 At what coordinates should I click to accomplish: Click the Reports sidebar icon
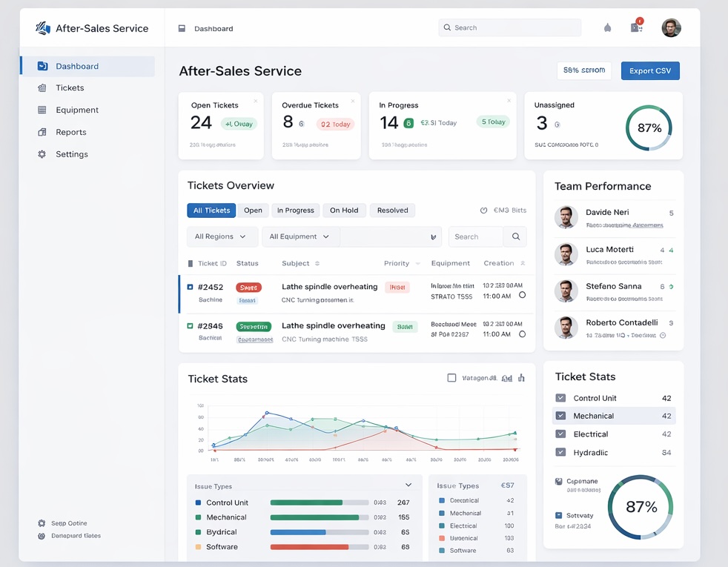(x=42, y=133)
